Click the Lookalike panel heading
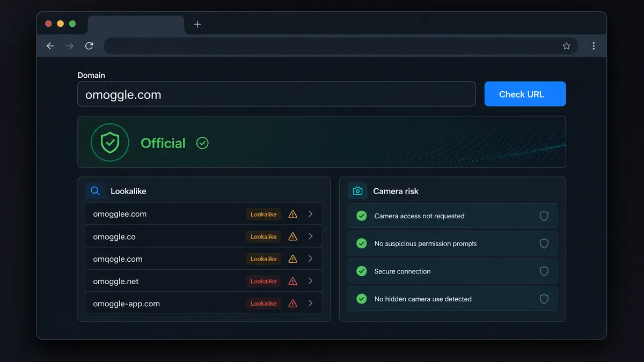 pos(128,191)
